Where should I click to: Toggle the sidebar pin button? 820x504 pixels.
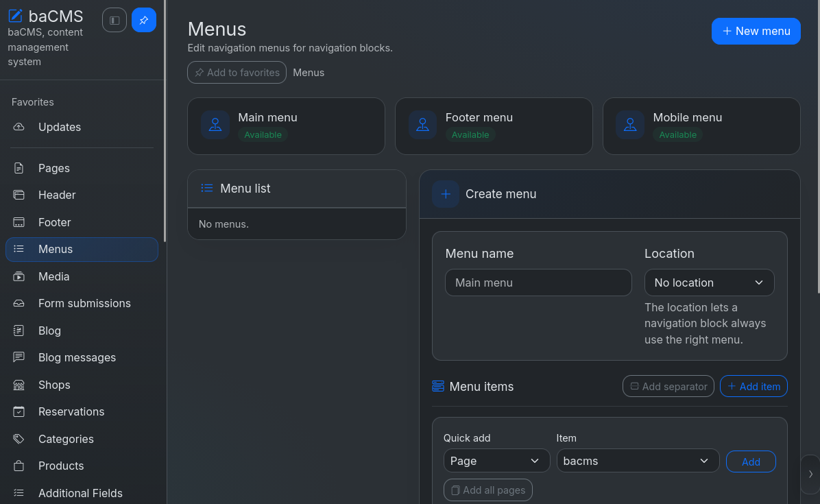(144, 21)
